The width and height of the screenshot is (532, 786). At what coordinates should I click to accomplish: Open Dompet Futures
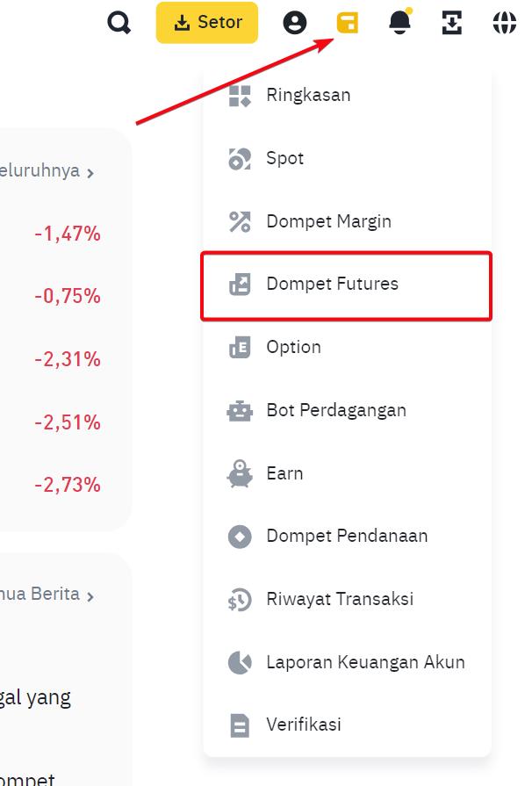(332, 285)
